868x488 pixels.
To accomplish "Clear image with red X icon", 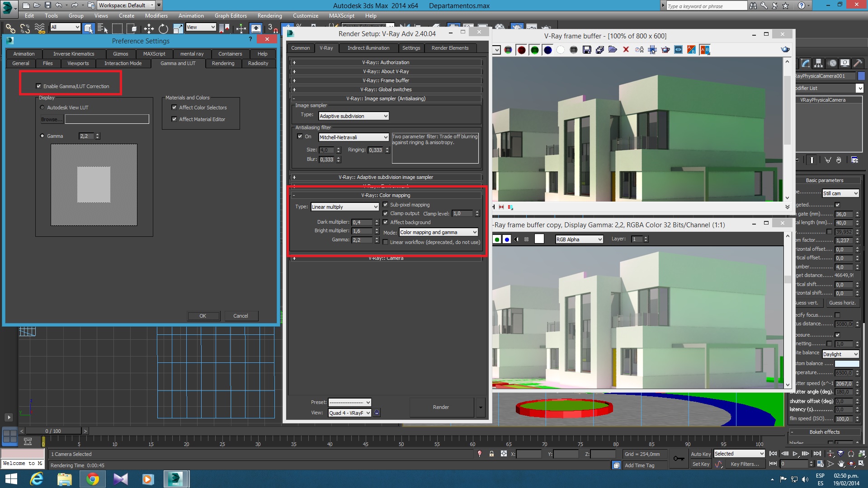I will click(626, 50).
